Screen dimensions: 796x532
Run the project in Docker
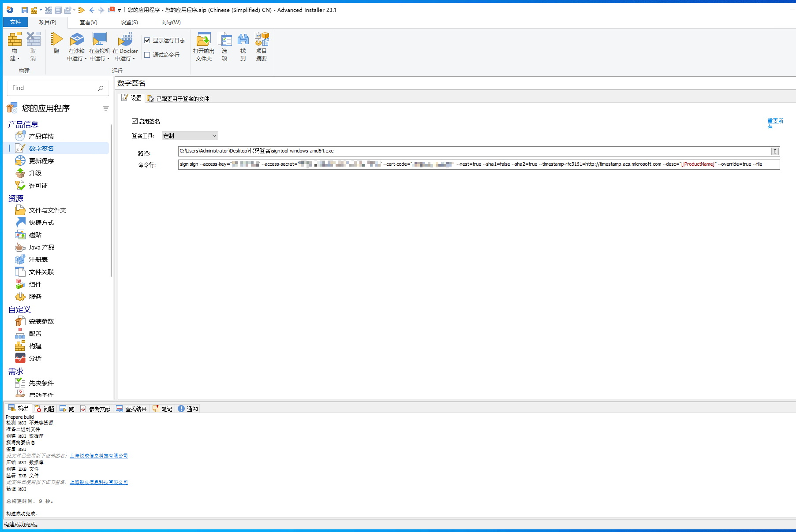(126, 46)
